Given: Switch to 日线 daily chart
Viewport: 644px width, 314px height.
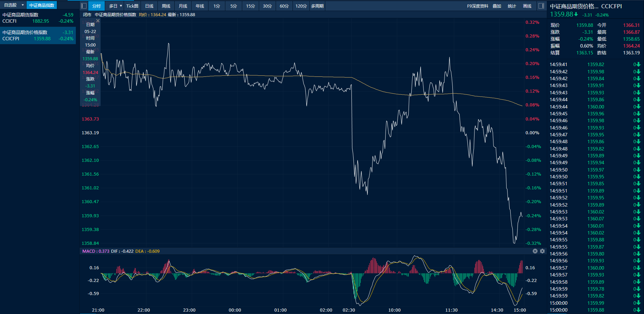Looking at the screenshot, I should point(149,6).
